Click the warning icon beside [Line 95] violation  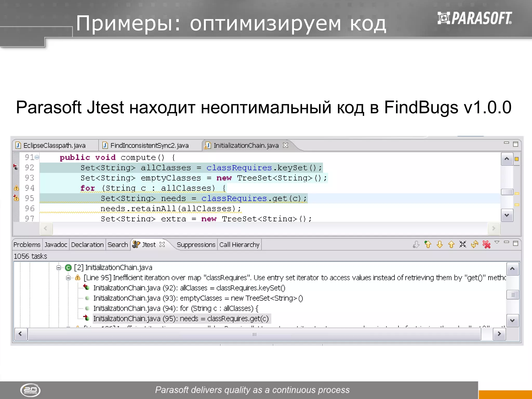78,278
